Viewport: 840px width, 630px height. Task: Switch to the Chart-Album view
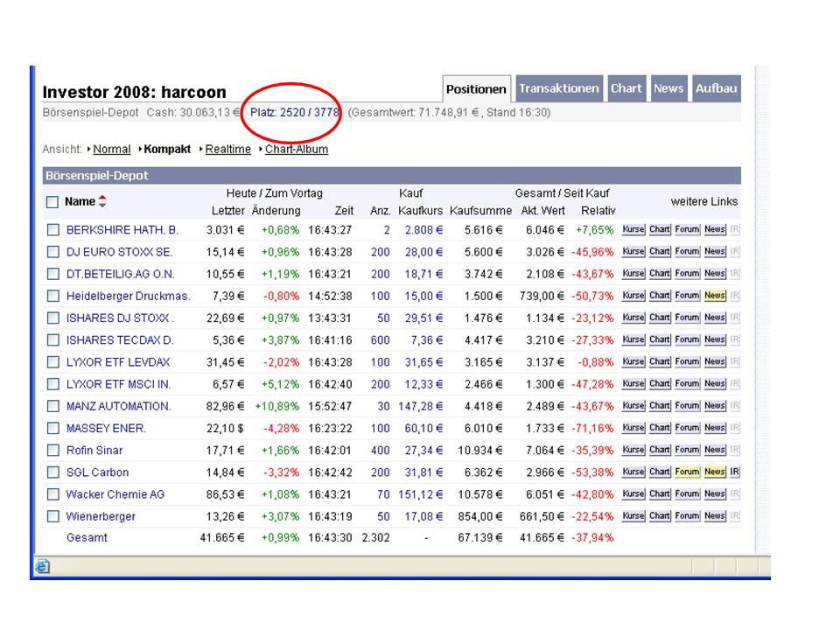coord(296,150)
